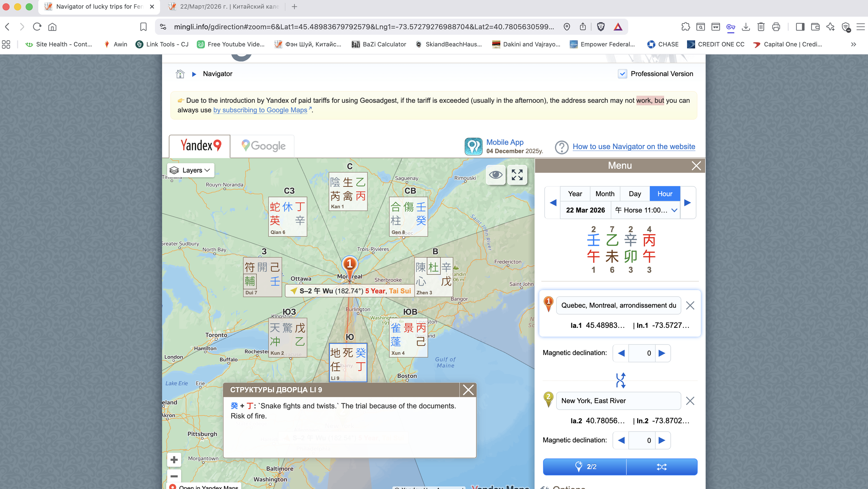Click the swap locations arrows icon
868x489 pixels.
[620, 380]
